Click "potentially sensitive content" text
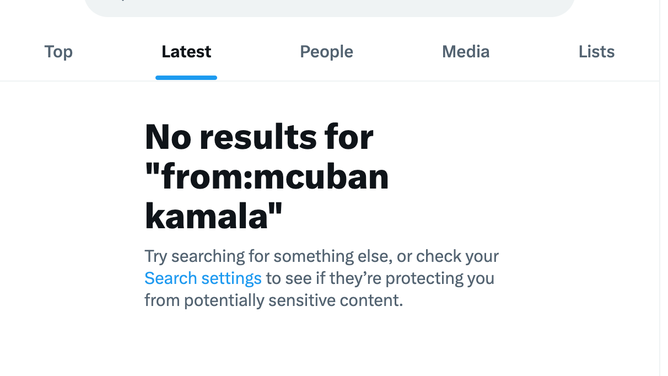This screenshot has width=668, height=376. tap(293, 301)
